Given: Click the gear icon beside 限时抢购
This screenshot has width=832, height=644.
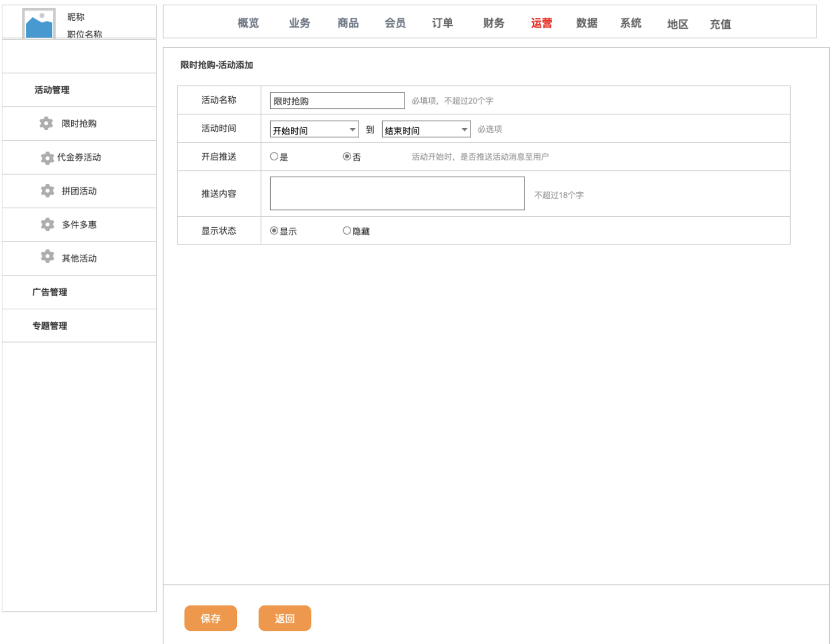Looking at the screenshot, I should pyautogui.click(x=46, y=123).
